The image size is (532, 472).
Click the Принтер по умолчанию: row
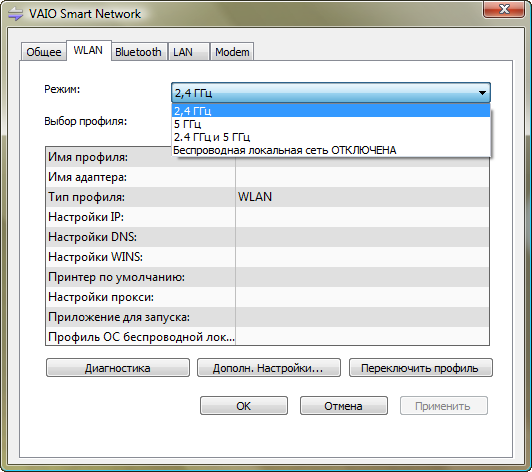pyautogui.click(x=267, y=277)
